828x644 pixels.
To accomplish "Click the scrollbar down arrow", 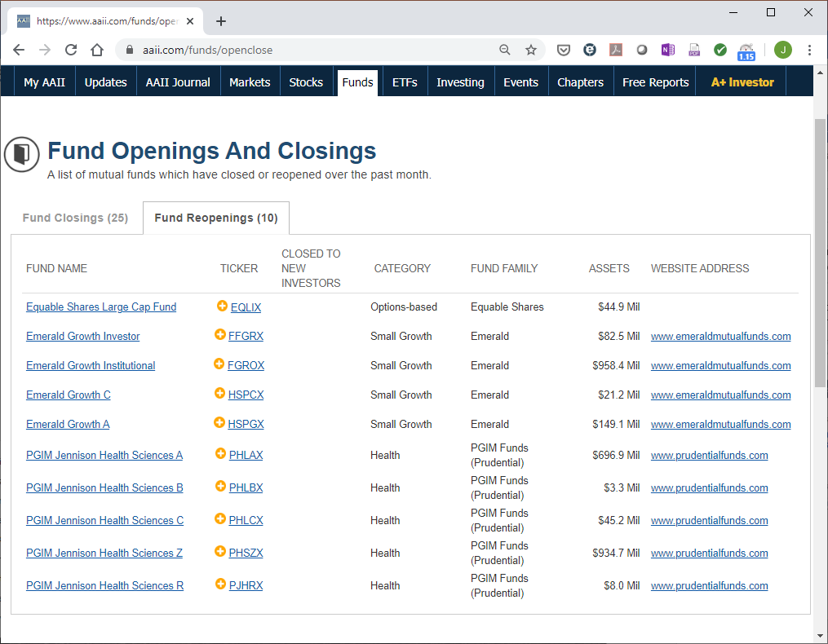I will [x=820, y=636].
